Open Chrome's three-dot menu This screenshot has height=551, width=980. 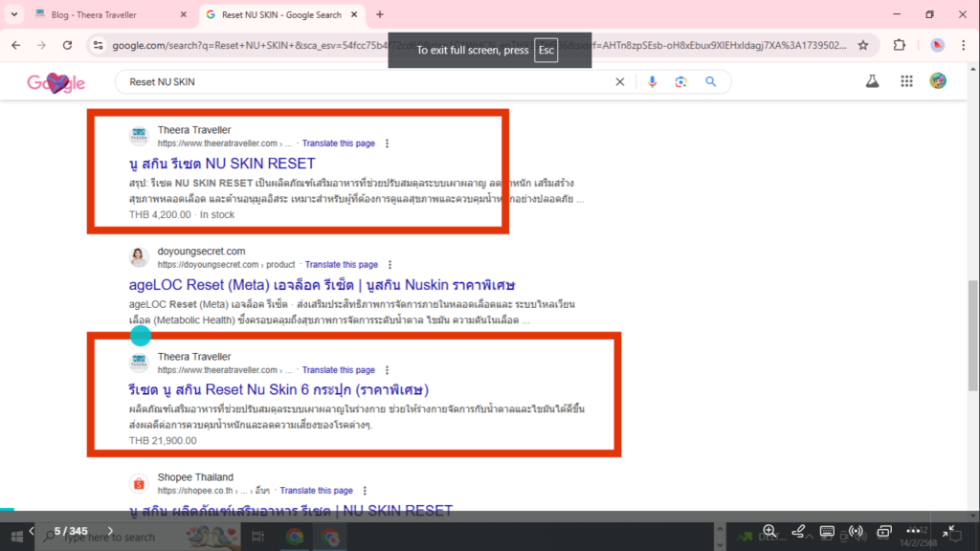963,44
